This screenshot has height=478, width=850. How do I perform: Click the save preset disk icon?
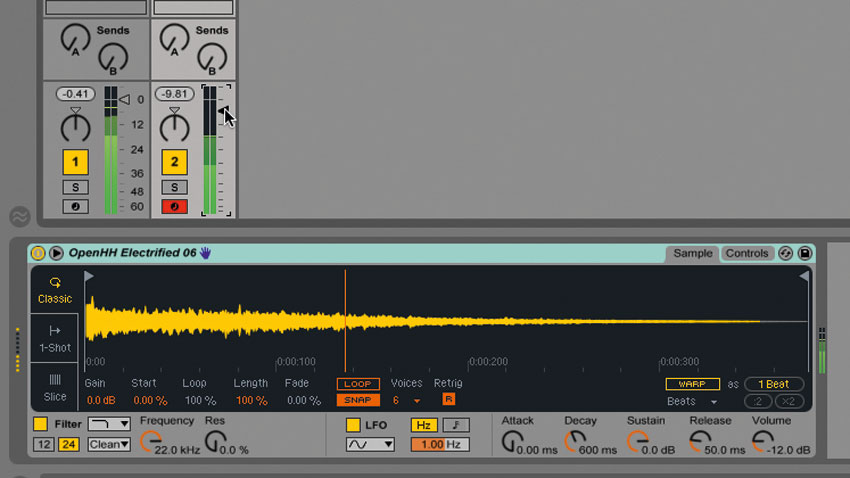[x=804, y=253]
